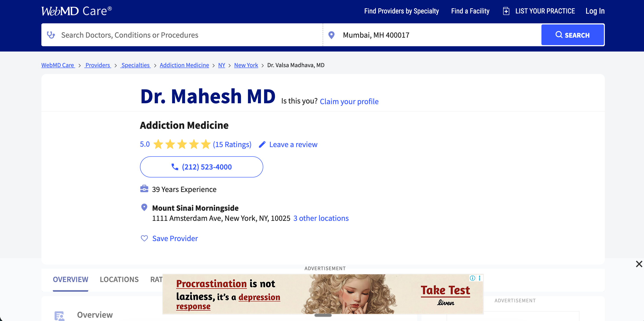Open the Addiction Medicine breadcrumb link
Screen dimensions: 644x321
[184, 65]
